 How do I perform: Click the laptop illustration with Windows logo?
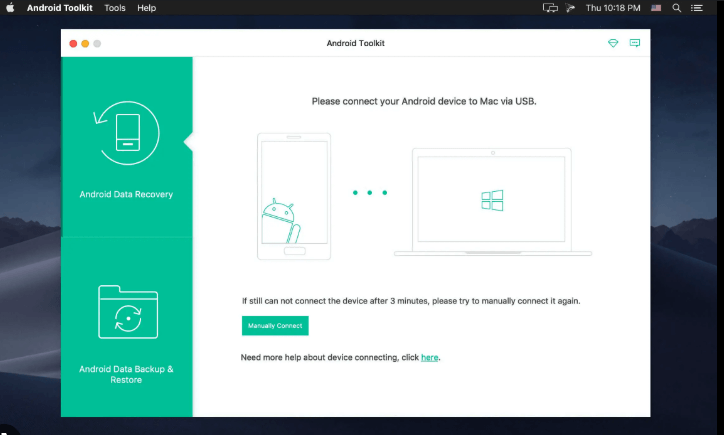point(493,202)
